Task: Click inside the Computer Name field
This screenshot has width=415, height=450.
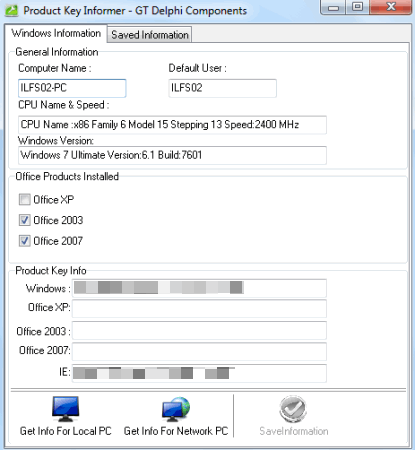Action: pos(72,88)
